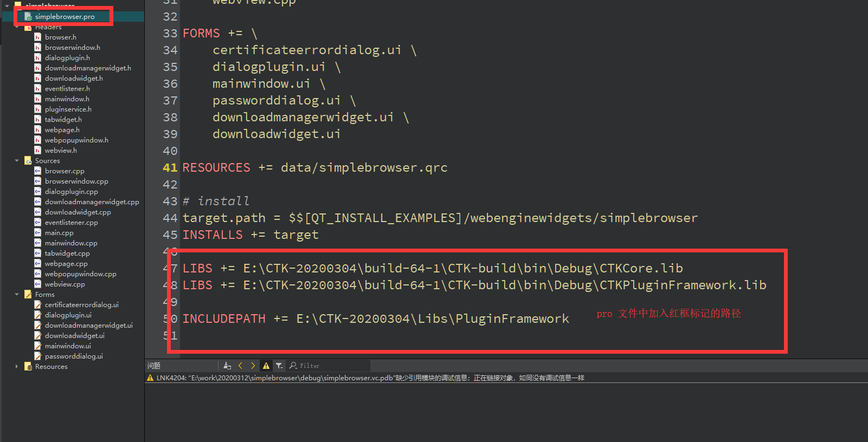
Task: Toggle show warnings button
Action: click(266, 366)
